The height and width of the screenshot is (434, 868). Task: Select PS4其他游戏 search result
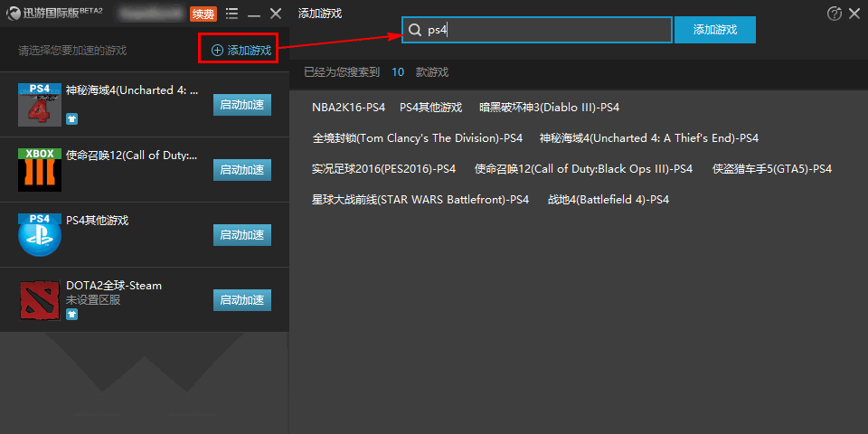click(430, 108)
